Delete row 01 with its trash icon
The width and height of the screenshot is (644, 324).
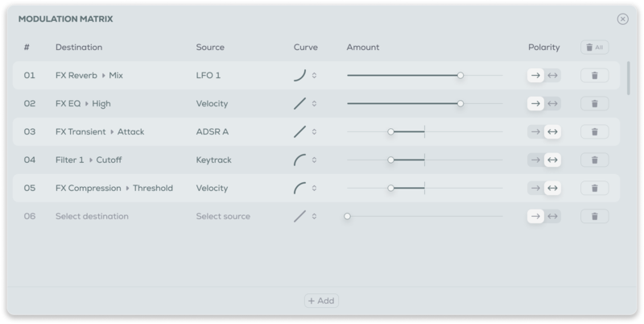tap(594, 76)
